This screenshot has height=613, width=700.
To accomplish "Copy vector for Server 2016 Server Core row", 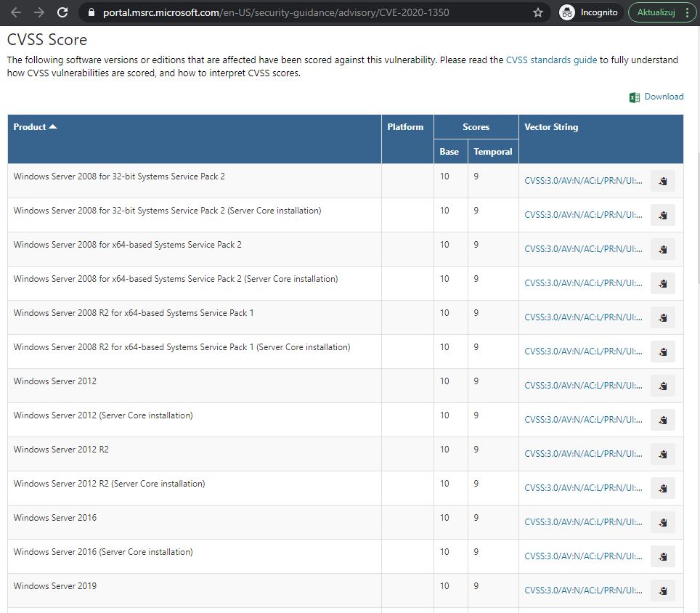I will 662,557.
